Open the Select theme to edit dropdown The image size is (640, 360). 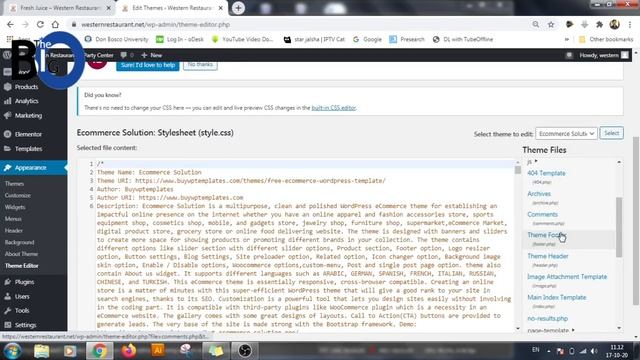[566, 133]
